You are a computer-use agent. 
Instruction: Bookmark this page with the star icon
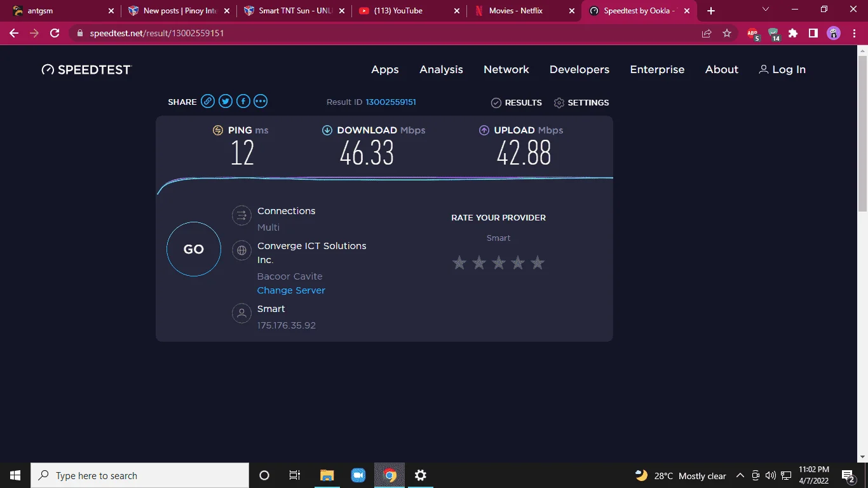pyautogui.click(x=727, y=33)
